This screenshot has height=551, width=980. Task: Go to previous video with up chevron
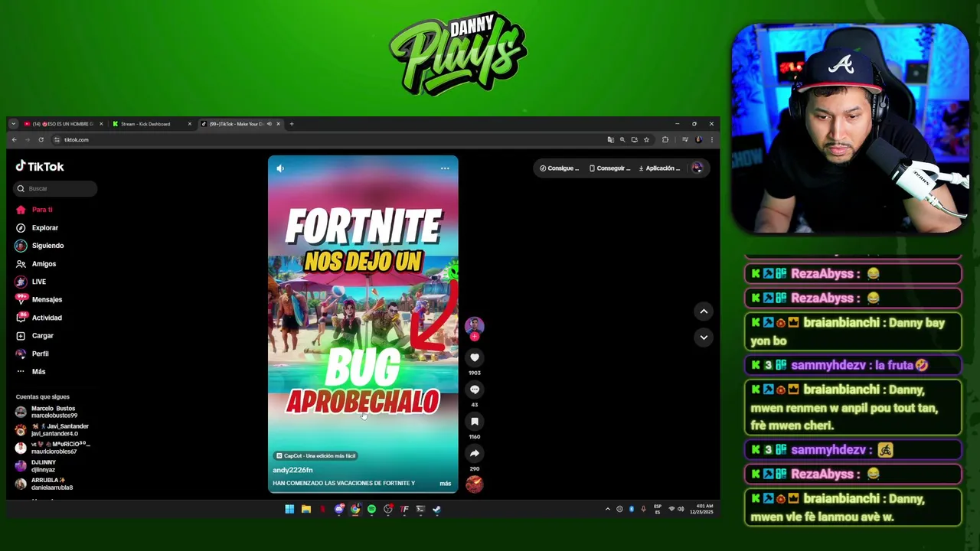704,311
